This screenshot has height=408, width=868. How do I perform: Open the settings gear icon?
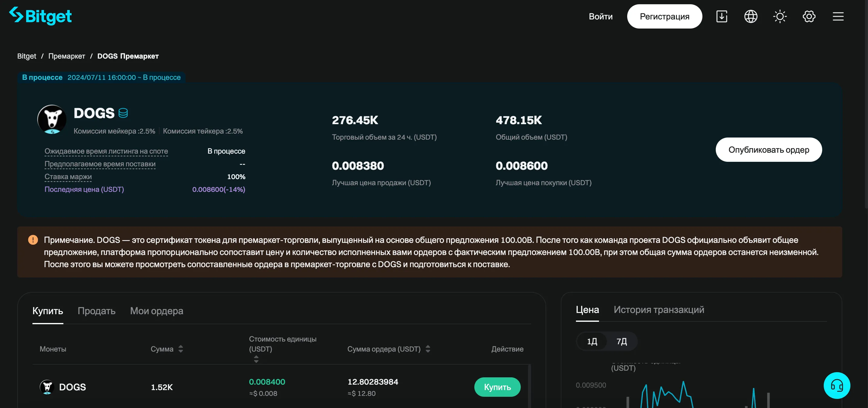tap(809, 16)
